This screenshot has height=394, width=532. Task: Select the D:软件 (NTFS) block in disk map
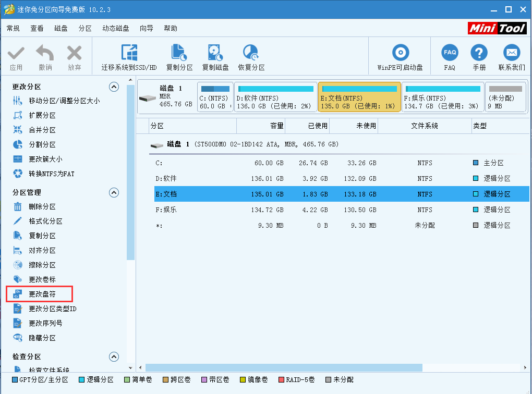pos(275,97)
